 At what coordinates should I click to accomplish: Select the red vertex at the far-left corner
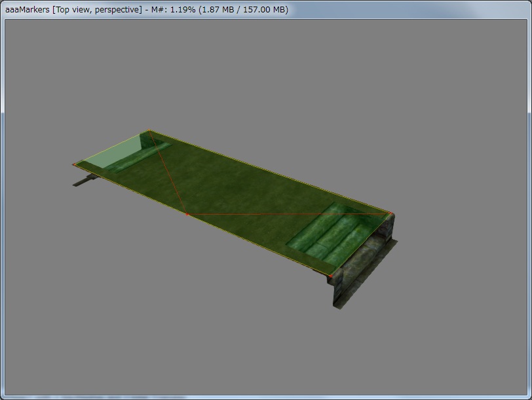pyautogui.click(x=74, y=165)
